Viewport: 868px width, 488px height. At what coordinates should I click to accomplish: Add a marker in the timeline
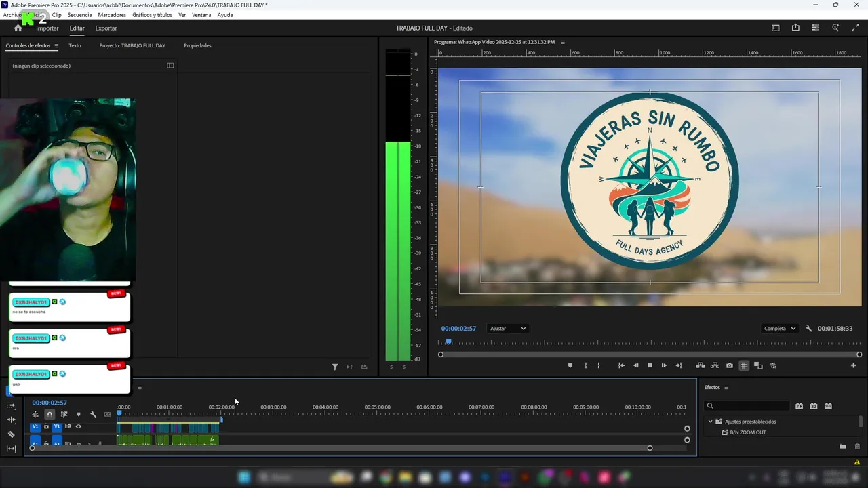pyautogui.click(x=79, y=414)
